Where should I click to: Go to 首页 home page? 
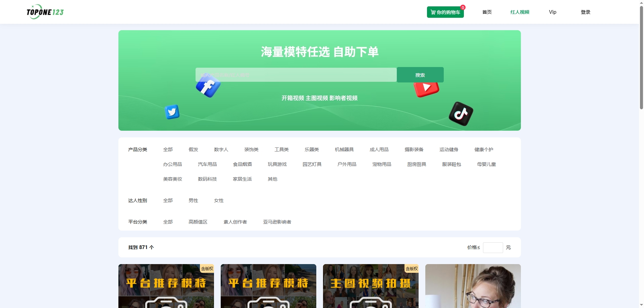pyautogui.click(x=487, y=12)
